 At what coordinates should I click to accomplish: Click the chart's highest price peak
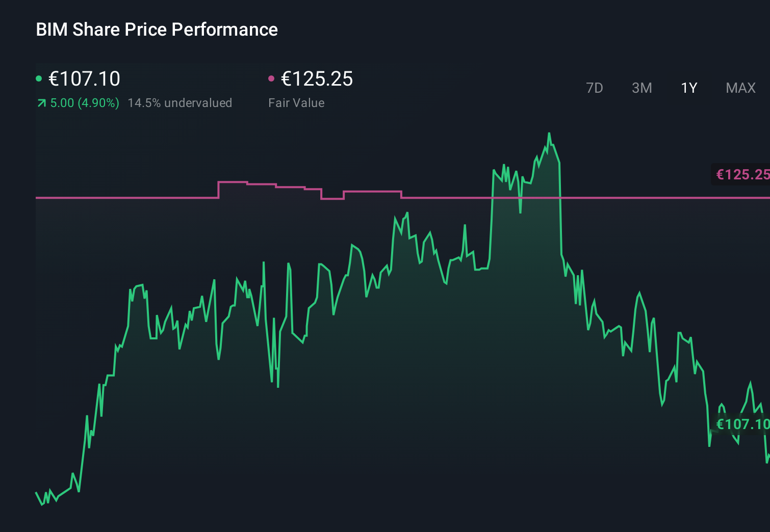[550, 132]
